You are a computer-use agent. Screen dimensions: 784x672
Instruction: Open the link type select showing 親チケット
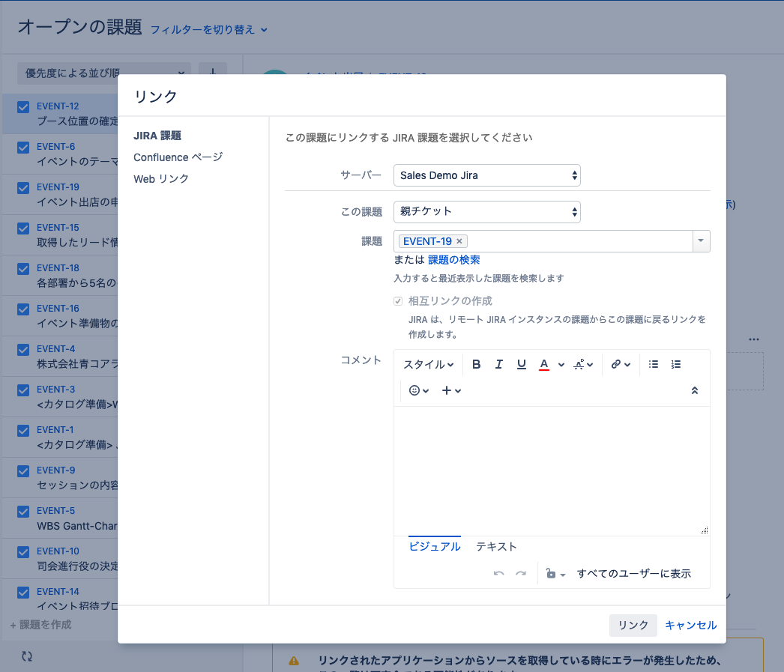[487, 212]
